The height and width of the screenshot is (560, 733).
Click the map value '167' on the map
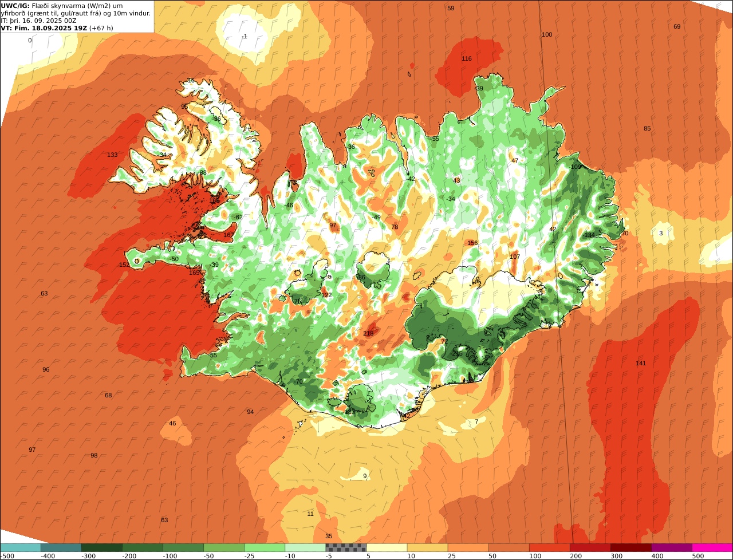[228, 235]
